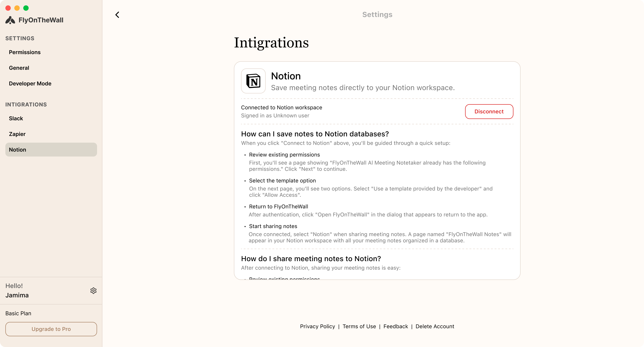644x347 pixels.
Task: Click the INTIGRATIONS sidebar section header
Action: click(x=26, y=104)
